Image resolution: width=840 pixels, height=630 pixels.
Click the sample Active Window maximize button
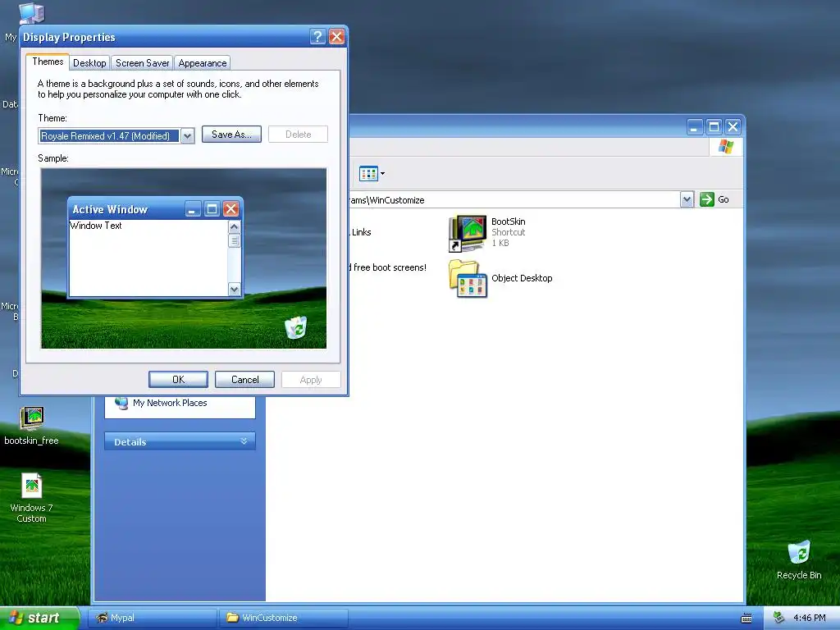[x=212, y=209]
